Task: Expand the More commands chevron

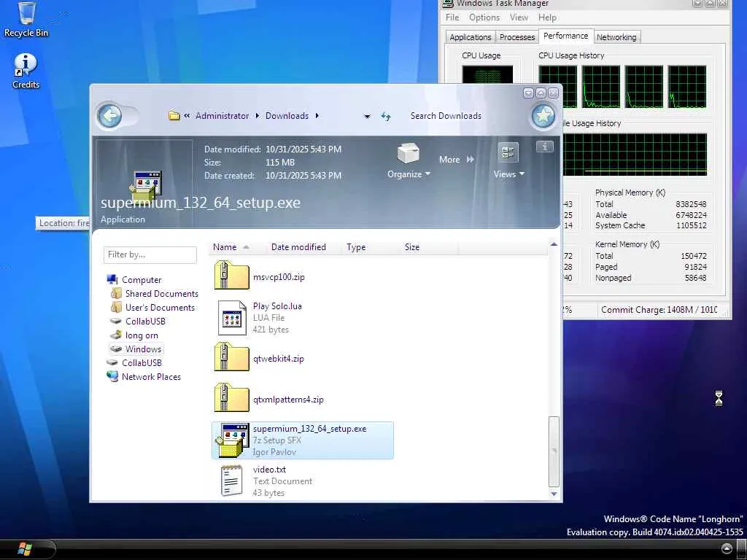Action: (471, 160)
